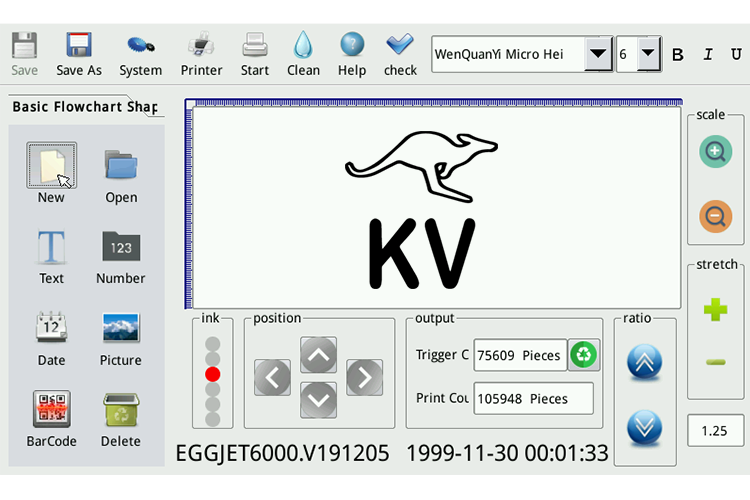Insert a Date field

51,327
